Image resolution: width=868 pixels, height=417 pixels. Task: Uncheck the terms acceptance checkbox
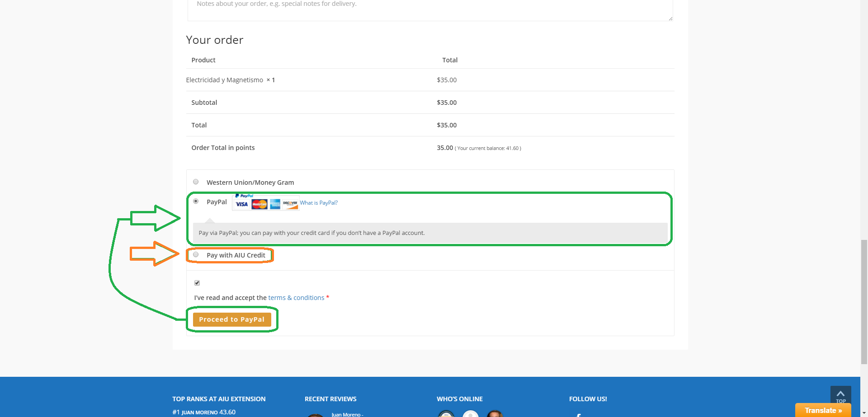(197, 283)
